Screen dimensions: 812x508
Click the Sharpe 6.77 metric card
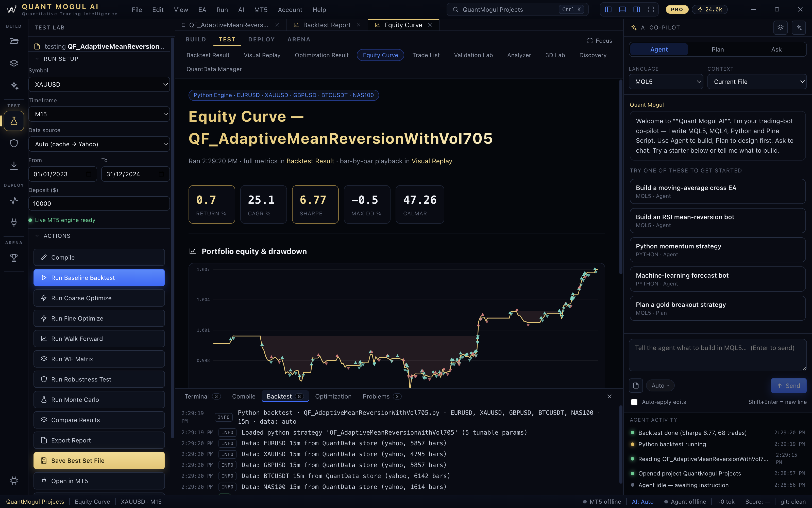[315, 205]
